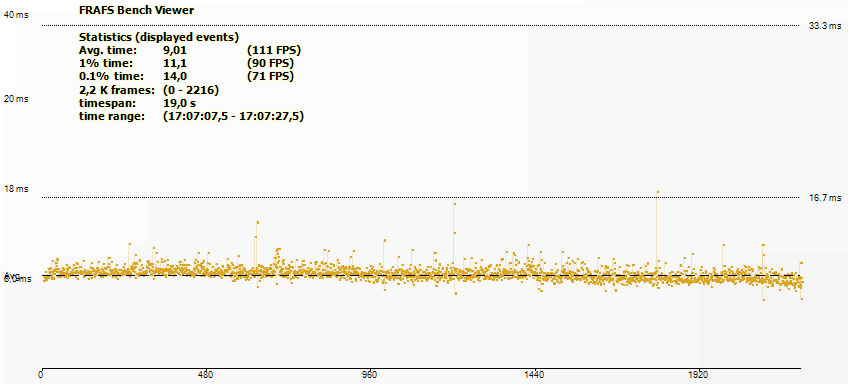
Task: Click the "16.7 ms" threshold label
Action: 825,198
